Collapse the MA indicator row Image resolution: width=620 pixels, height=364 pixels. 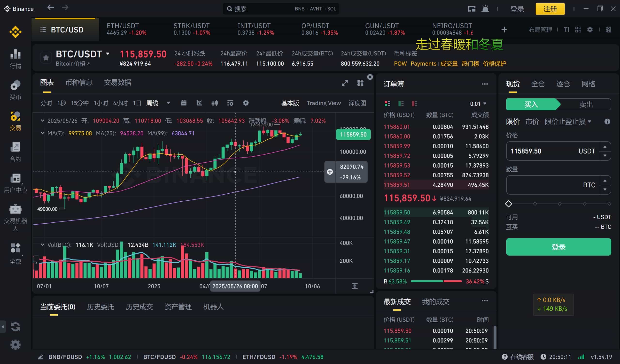42,133
